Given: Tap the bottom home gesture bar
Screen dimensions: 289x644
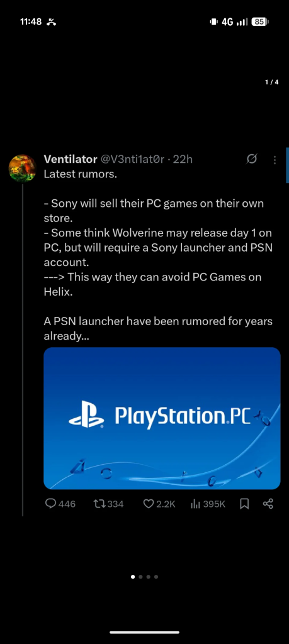Looking at the screenshot, I should pos(145,632).
